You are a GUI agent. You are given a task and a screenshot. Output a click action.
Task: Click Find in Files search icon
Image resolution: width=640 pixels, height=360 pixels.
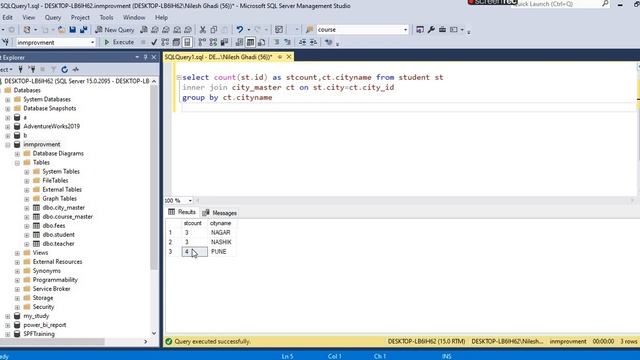pos(309,30)
